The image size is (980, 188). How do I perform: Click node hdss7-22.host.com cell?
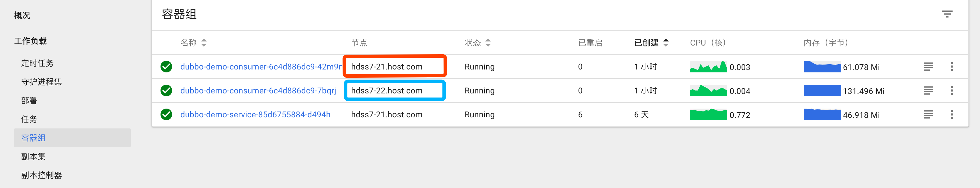[x=386, y=90]
